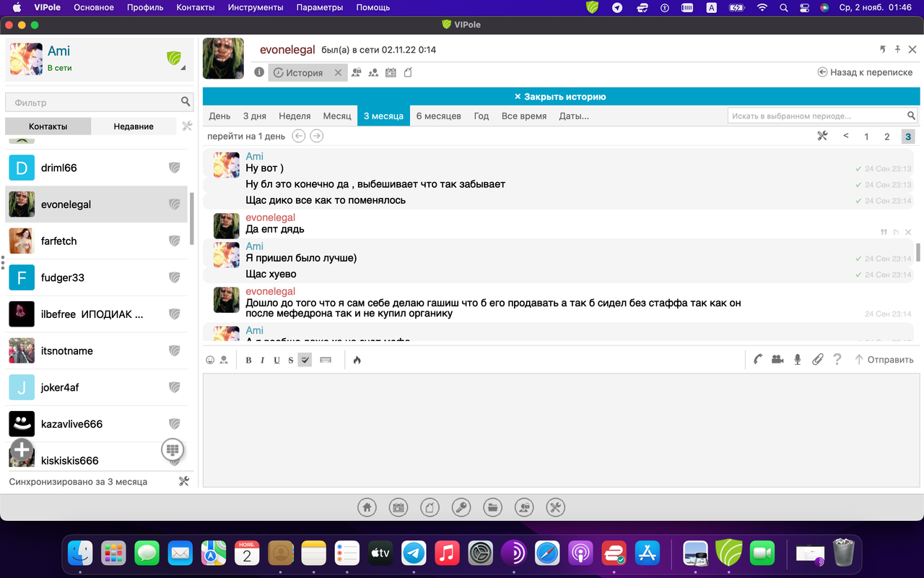Open settings tools icon in bottom toolbar
The width and height of the screenshot is (924, 578).
[x=555, y=507]
